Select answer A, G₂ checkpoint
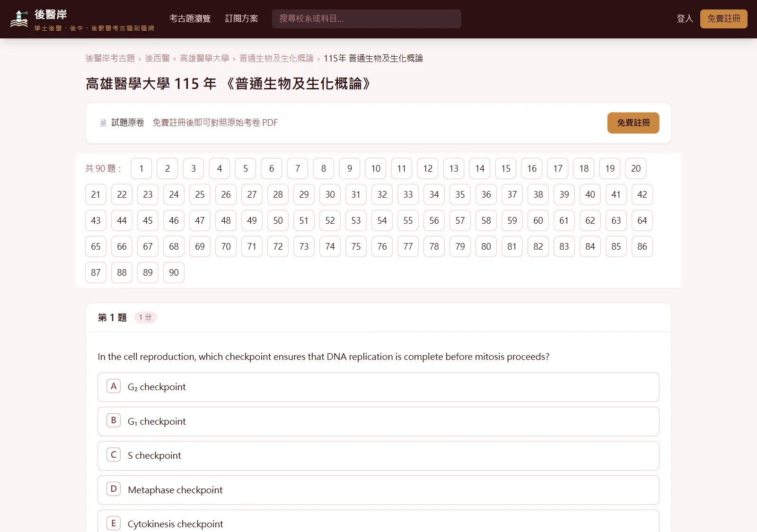The width and height of the screenshot is (757, 532). [x=378, y=387]
